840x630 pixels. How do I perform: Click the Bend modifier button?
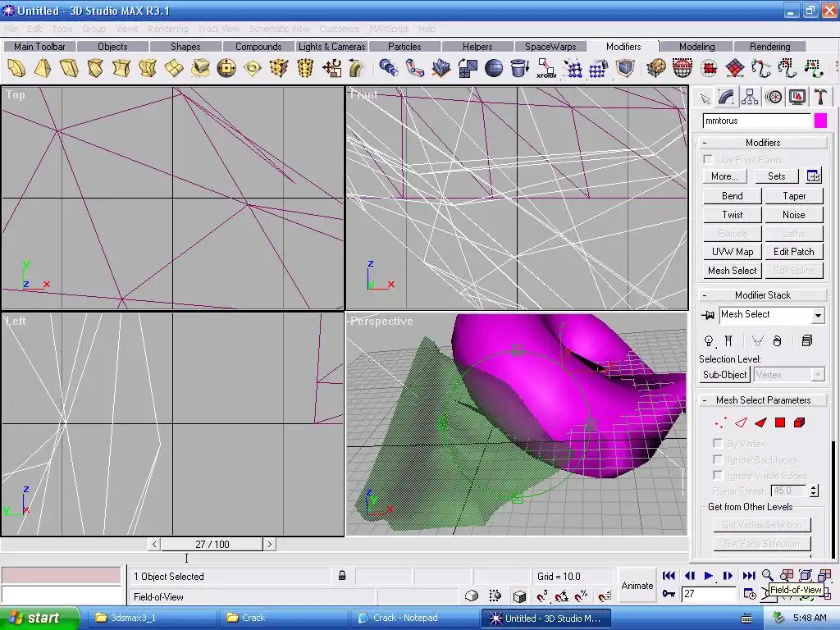coord(733,196)
